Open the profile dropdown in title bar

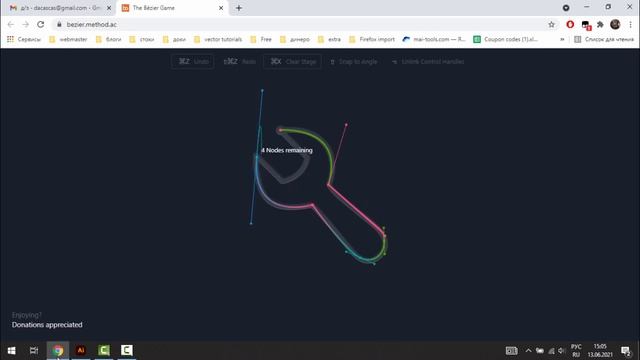click(x=566, y=8)
